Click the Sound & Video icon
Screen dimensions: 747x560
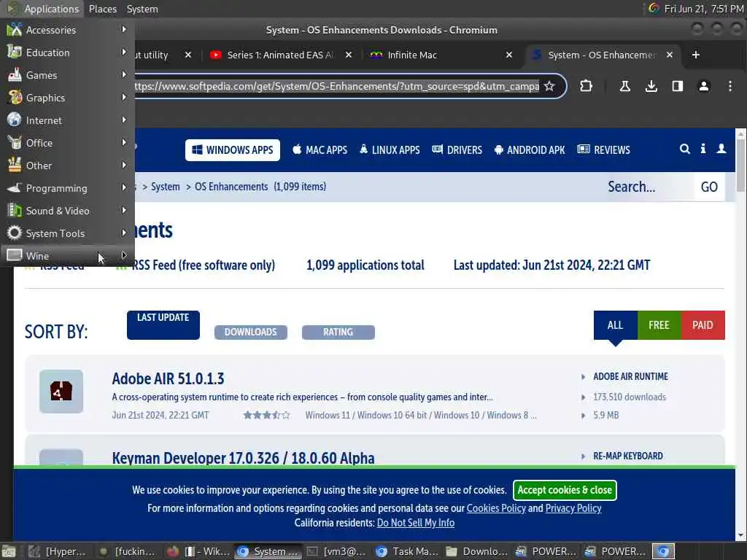click(15, 210)
